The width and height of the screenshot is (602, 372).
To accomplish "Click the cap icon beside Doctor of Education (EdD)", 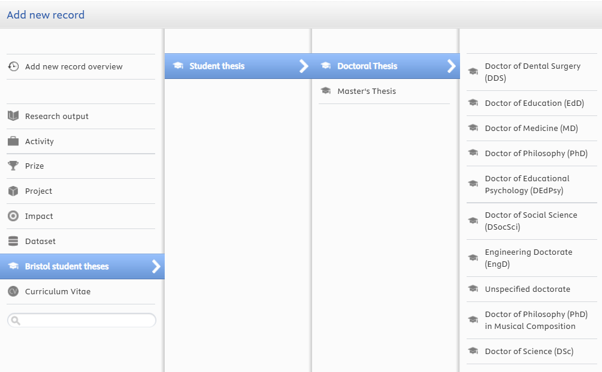I will tap(473, 103).
